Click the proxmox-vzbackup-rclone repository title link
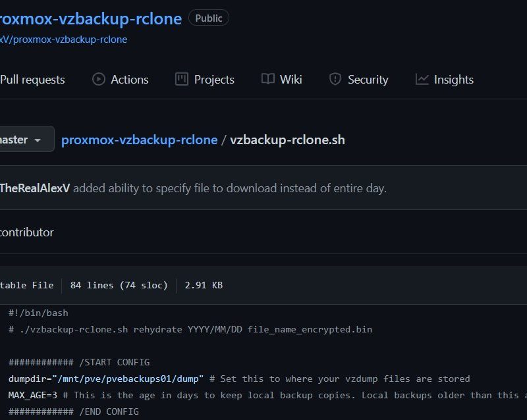 (x=91, y=19)
